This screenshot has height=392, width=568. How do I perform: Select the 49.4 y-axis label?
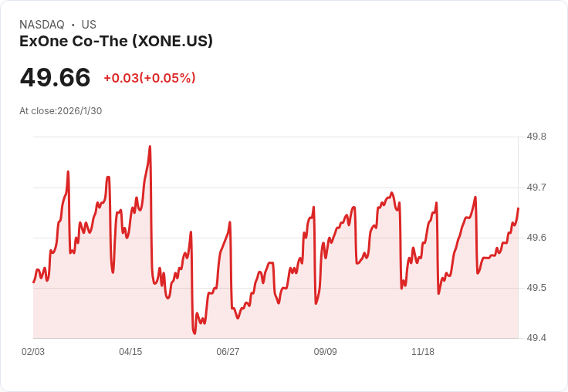point(536,338)
